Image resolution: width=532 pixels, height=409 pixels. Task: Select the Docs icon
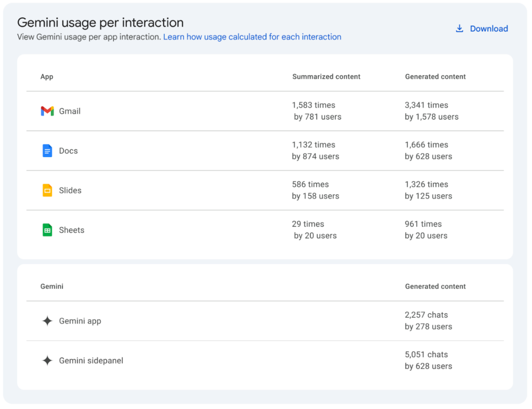[48, 151]
